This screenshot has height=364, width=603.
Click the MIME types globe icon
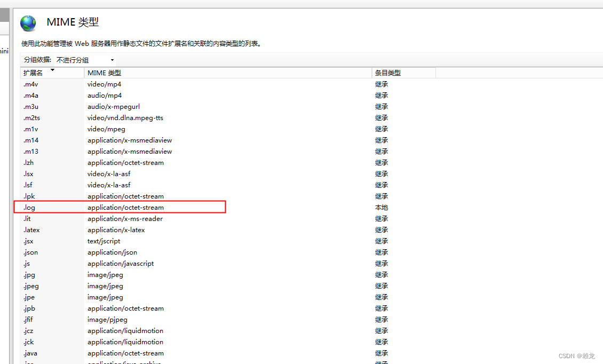28,23
